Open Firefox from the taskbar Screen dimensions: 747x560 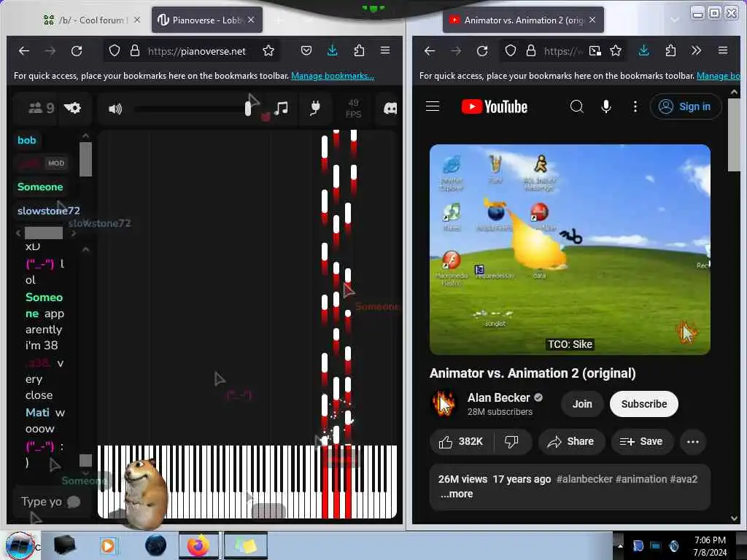pyautogui.click(x=198, y=545)
